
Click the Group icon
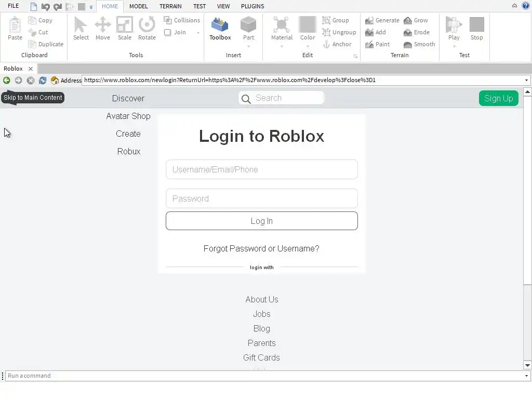[326, 20]
